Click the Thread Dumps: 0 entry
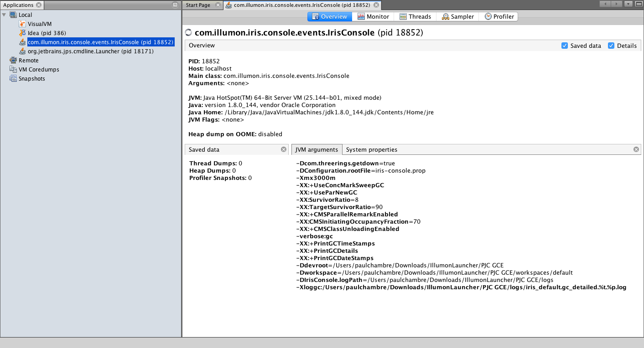Image resolution: width=644 pixels, height=348 pixels. [216, 163]
